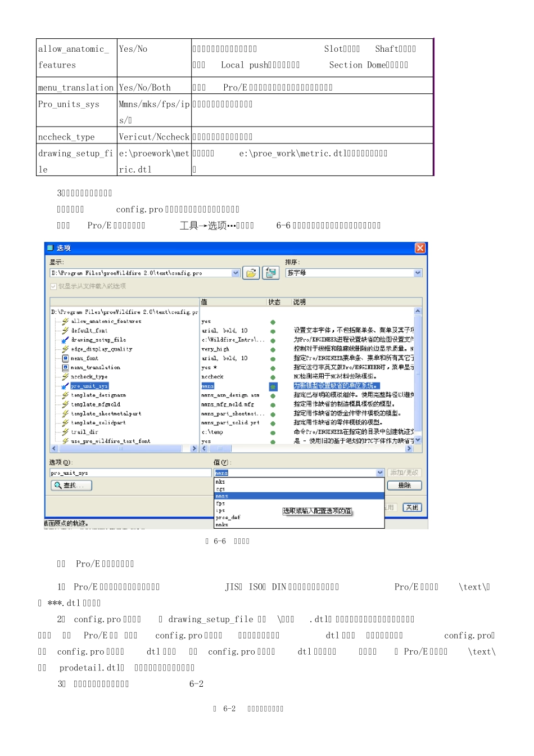Click the lightning icon beside edge_display_quality
Image resolution: width=534 pixels, height=756 pixels.
[65, 349]
